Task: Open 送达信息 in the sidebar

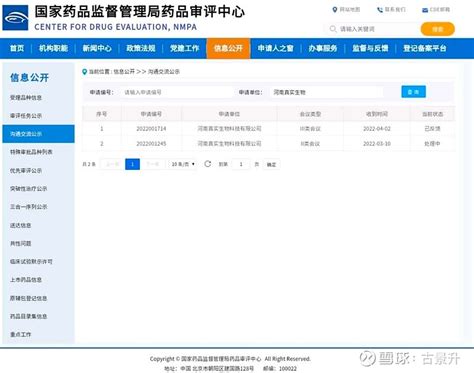Action: [20, 225]
